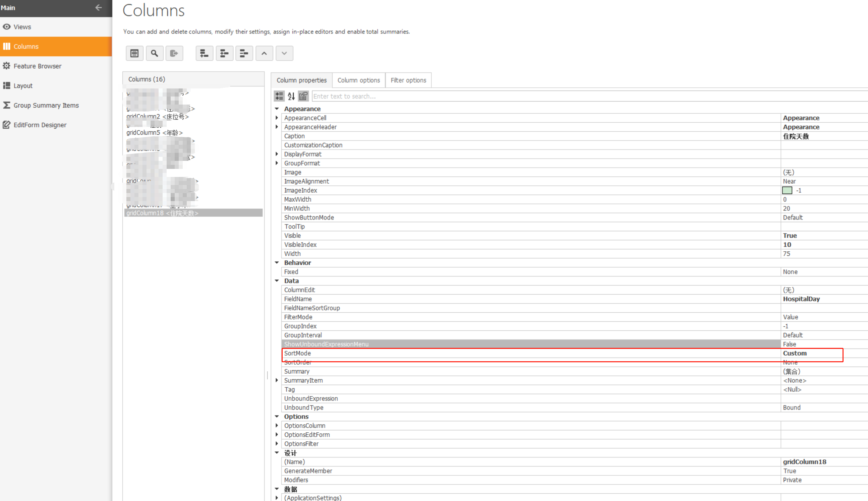Click the (Name) value gridColumn18
The height and width of the screenshot is (501, 868).
pyautogui.click(x=804, y=462)
